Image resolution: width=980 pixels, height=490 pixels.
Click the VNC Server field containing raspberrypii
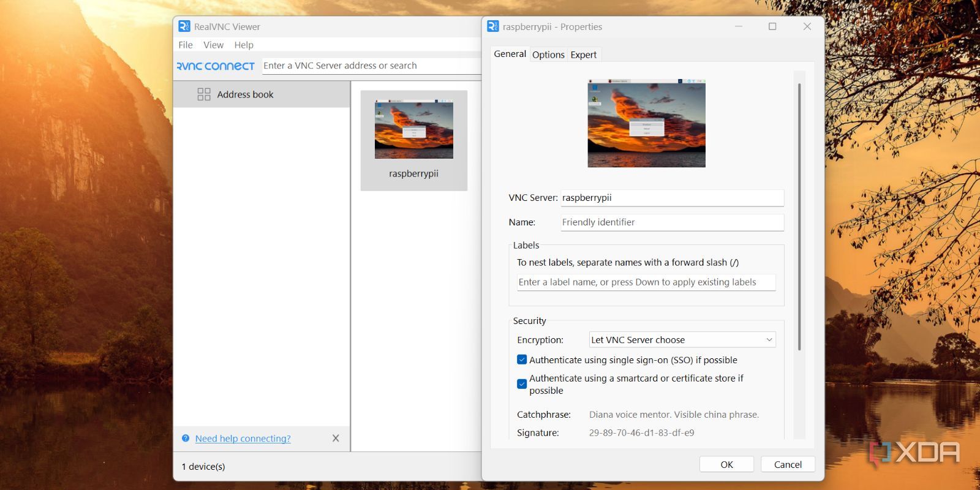pos(672,198)
